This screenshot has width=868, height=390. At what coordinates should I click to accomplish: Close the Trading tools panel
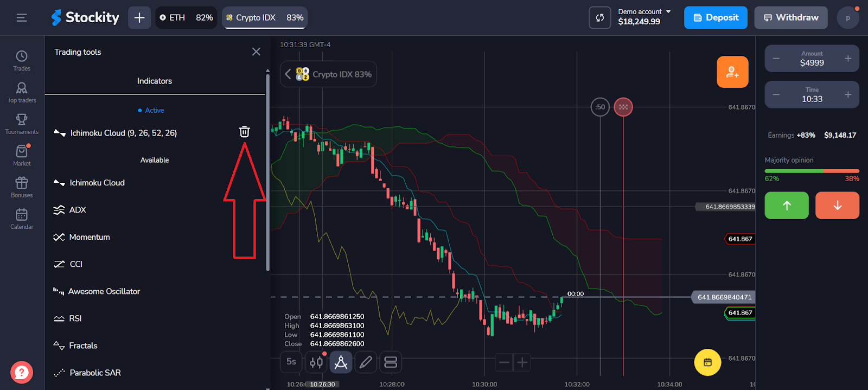pyautogui.click(x=256, y=52)
